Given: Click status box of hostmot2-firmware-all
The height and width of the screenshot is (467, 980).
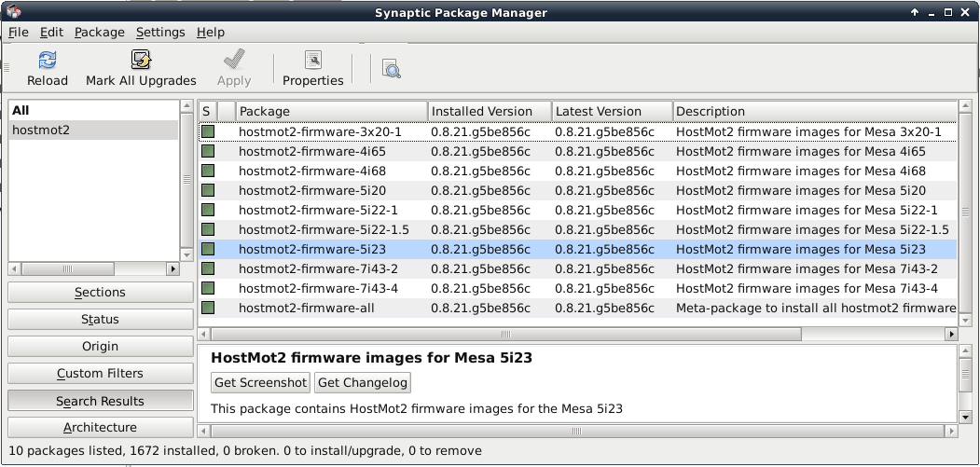Looking at the screenshot, I should (x=208, y=308).
